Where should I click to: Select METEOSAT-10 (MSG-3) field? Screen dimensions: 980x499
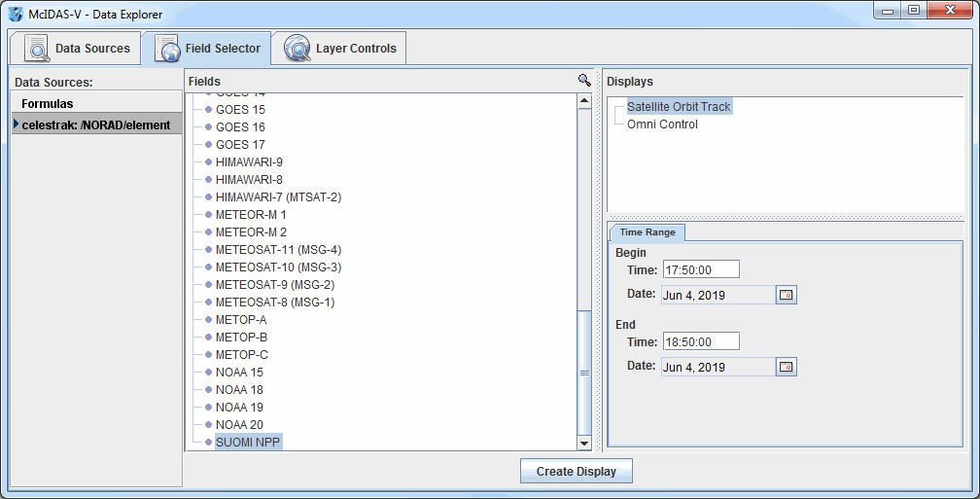pyautogui.click(x=278, y=267)
